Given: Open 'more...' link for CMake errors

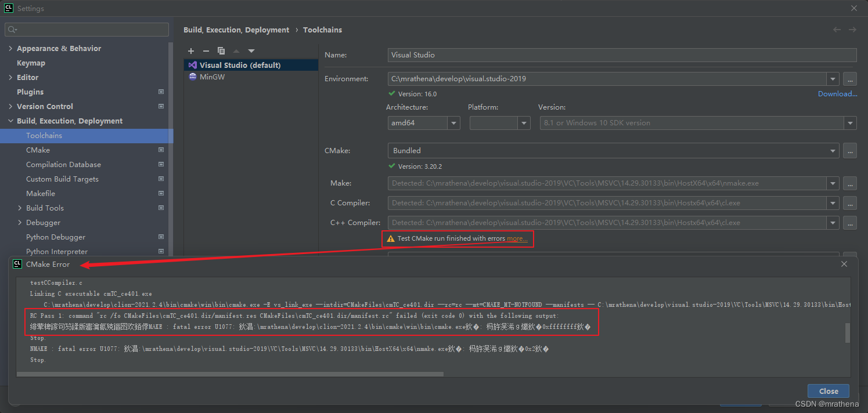Looking at the screenshot, I should click(517, 238).
